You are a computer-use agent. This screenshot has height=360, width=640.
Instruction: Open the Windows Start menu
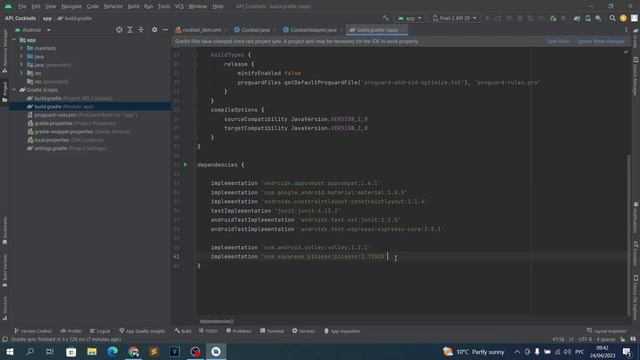[x=9, y=351]
